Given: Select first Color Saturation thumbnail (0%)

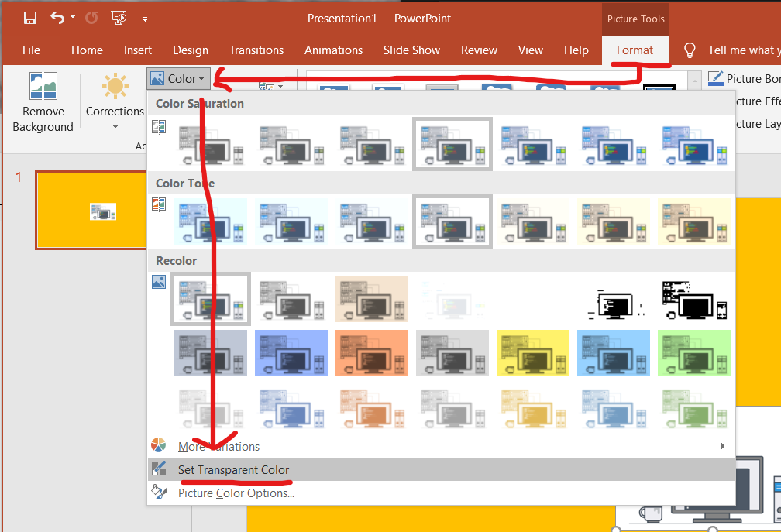Looking at the screenshot, I should pos(211,144).
